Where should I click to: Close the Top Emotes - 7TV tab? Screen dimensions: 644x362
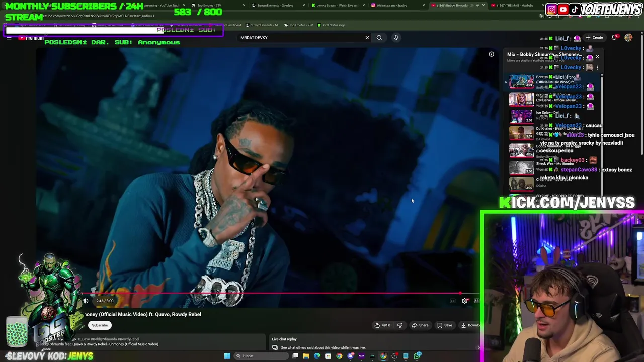pyautogui.click(x=244, y=5)
